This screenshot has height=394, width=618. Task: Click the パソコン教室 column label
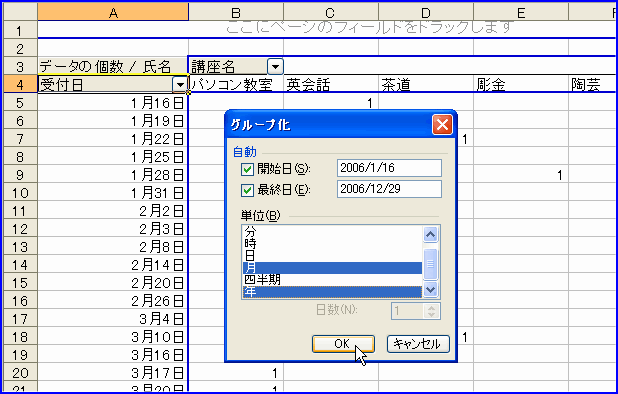point(236,84)
